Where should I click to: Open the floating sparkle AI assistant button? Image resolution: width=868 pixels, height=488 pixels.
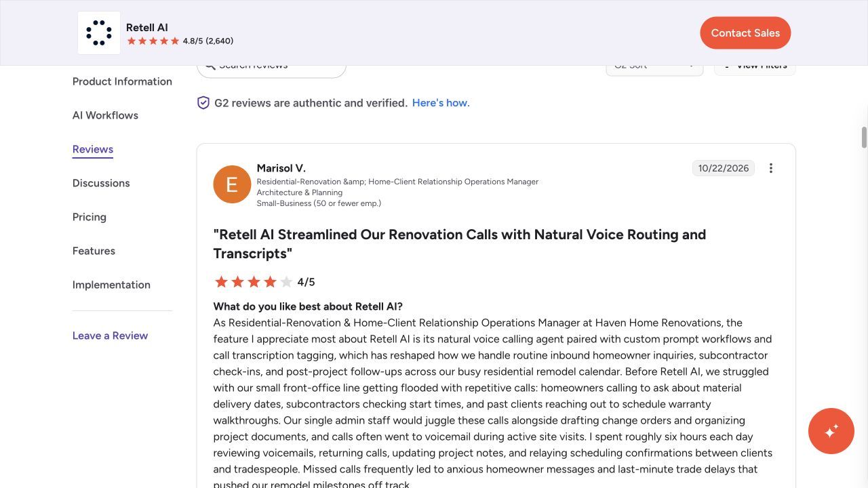pos(831,431)
